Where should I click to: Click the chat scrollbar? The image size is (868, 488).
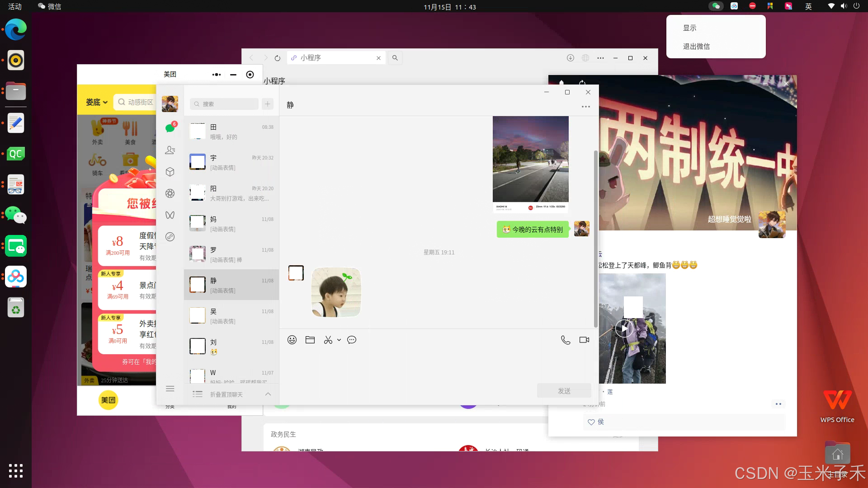coord(595,239)
